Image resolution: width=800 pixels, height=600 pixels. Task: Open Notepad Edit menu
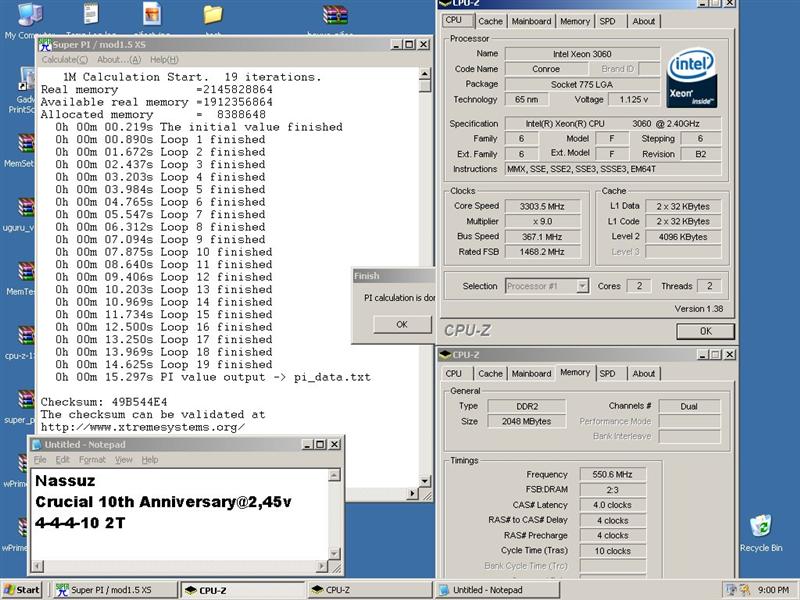(x=62, y=460)
